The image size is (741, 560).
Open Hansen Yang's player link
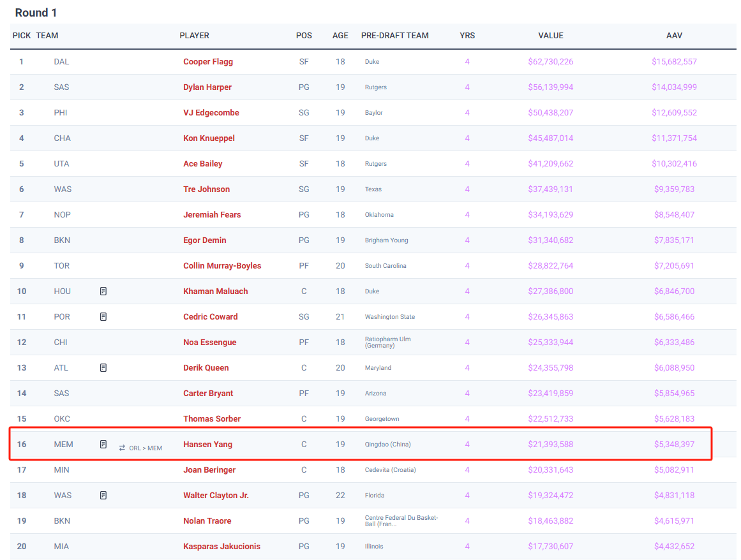tap(207, 445)
